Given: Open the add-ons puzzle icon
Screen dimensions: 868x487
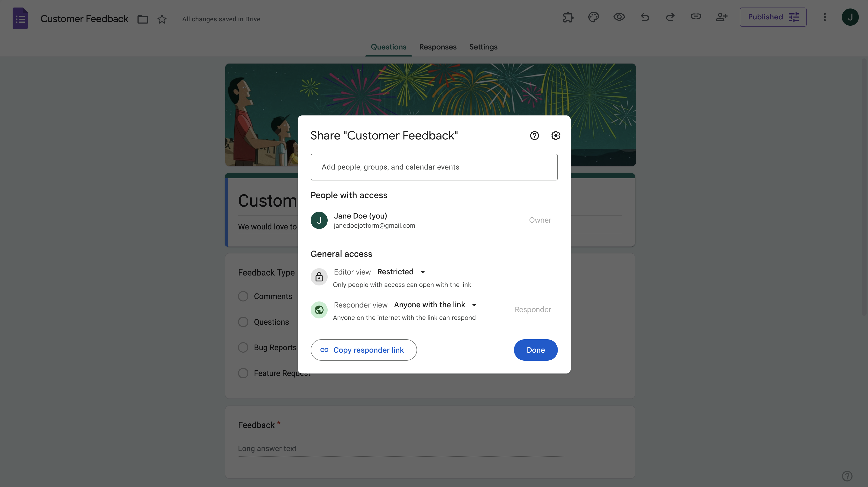Looking at the screenshot, I should [x=568, y=17].
